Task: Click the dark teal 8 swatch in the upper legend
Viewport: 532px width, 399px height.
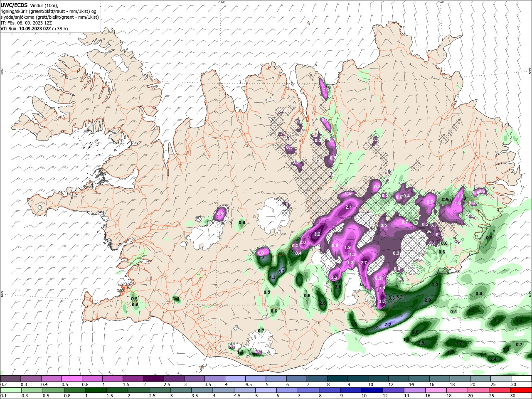Action: pos(337,379)
